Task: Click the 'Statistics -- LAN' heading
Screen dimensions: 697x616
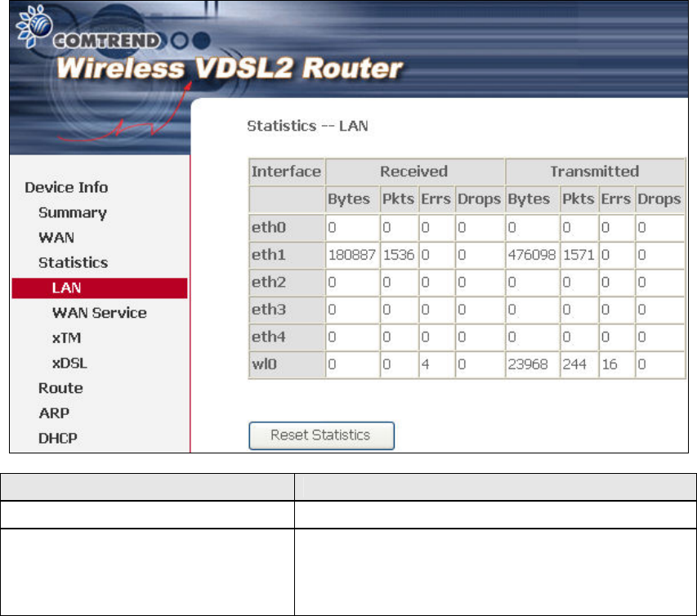Action: (x=307, y=126)
